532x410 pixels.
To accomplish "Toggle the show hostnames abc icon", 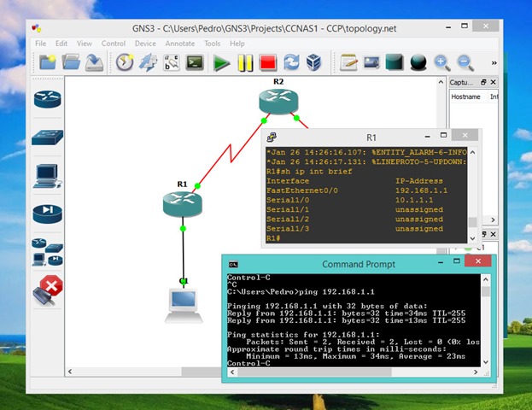I will [172, 62].
